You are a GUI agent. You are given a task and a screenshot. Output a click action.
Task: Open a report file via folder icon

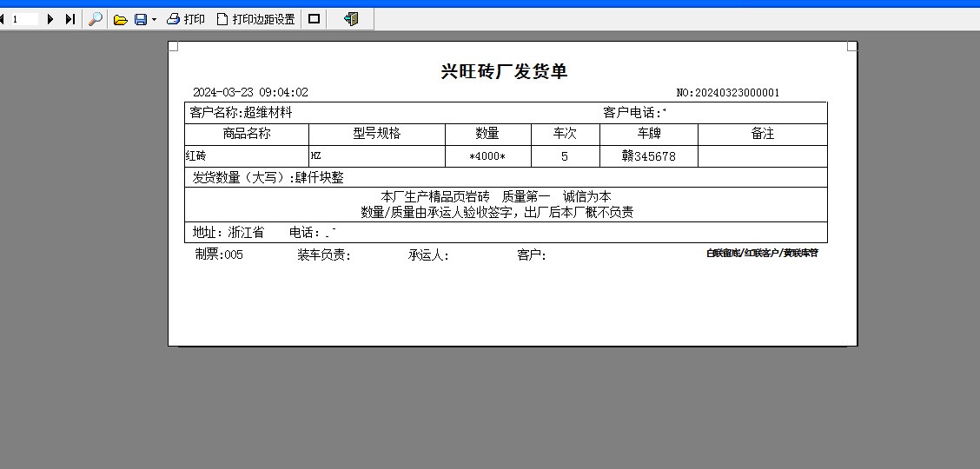point(121,19)
